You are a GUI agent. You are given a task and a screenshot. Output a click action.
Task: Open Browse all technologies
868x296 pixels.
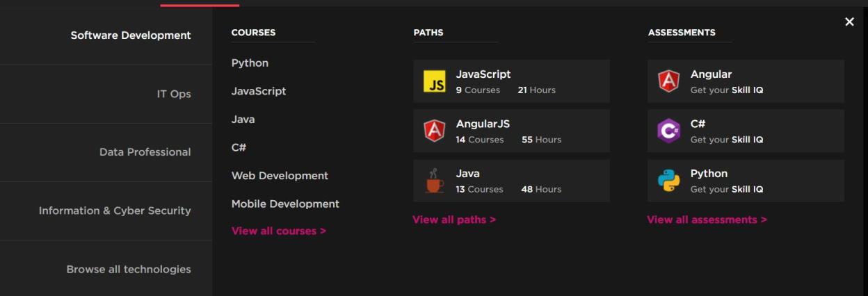click(129, 269)
